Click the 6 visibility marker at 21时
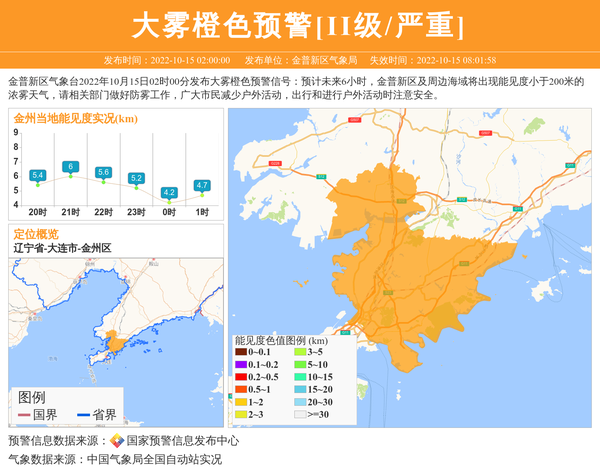The height and width of the screenshot is (471, 600). click(x=70, y=166)
